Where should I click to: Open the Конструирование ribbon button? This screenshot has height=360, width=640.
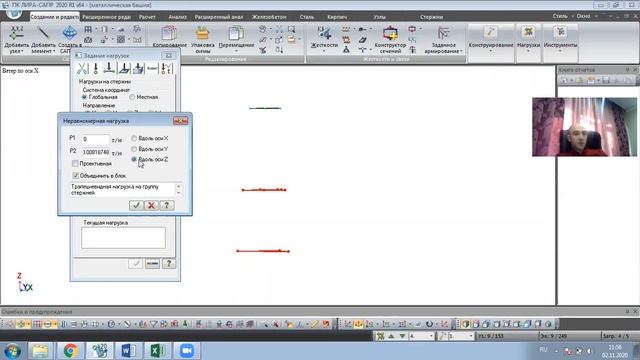[x=491, y=39]
